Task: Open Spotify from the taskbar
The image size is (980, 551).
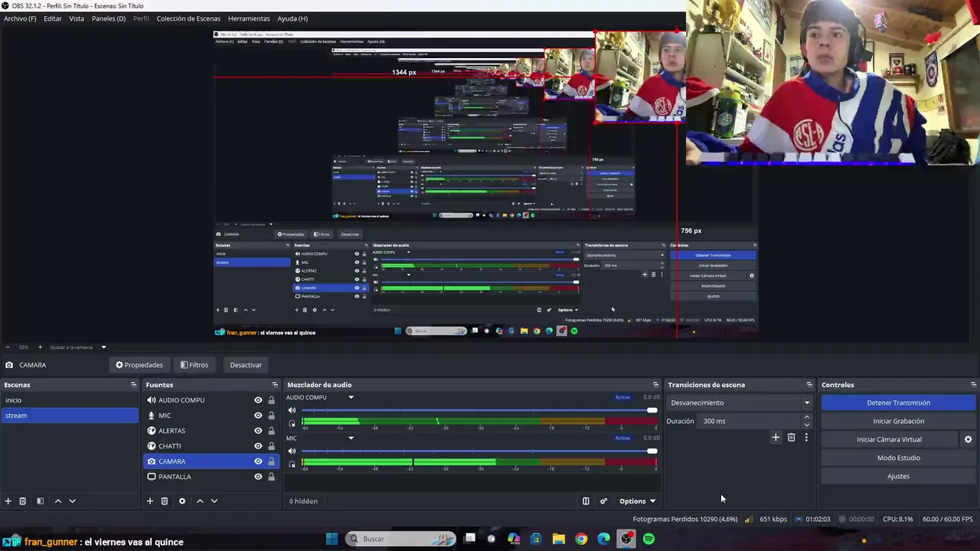Action: [x=649, y=539]
